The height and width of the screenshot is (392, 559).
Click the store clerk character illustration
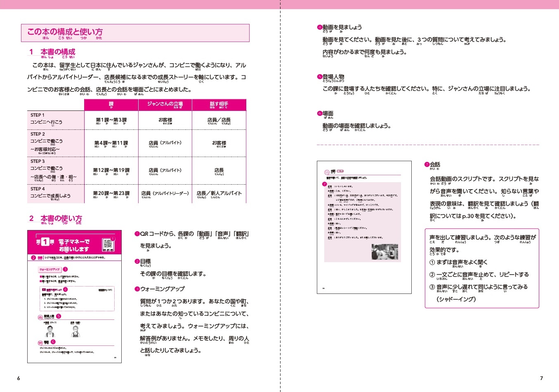point(75,331)
